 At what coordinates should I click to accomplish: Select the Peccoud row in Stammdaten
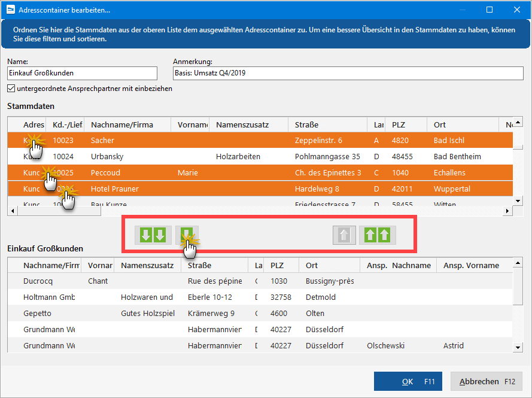[x=260, y=172]
